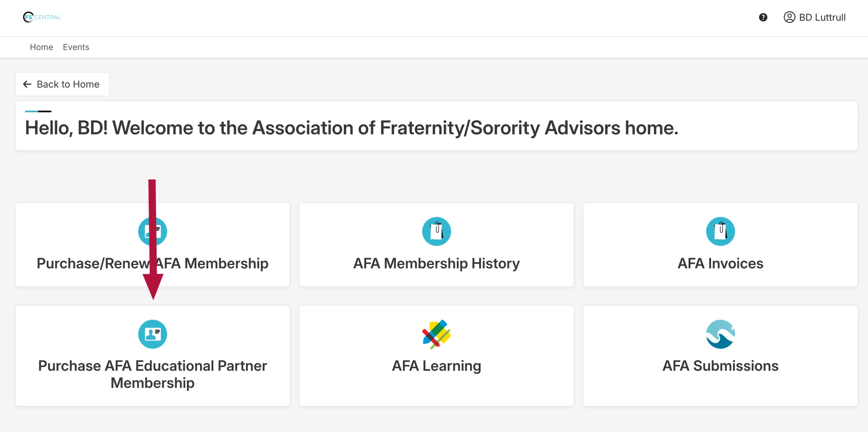Select Purchase/Renew AFA Membership title
The image size is (868, 432).
tap(153, 263)
